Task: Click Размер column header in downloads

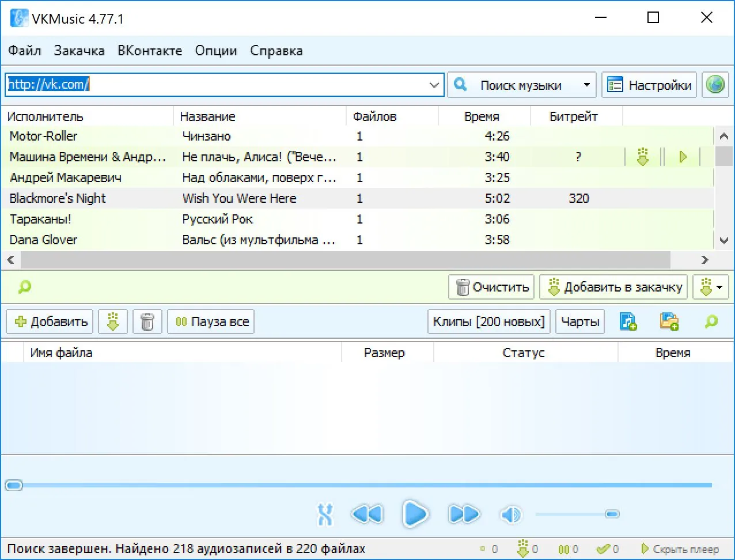Action: (388, 353)
